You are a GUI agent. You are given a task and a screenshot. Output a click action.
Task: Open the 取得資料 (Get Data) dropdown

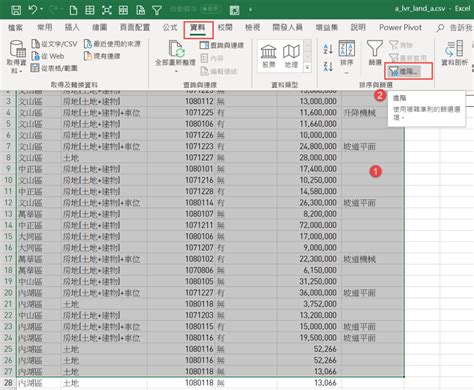coord(16,57)
